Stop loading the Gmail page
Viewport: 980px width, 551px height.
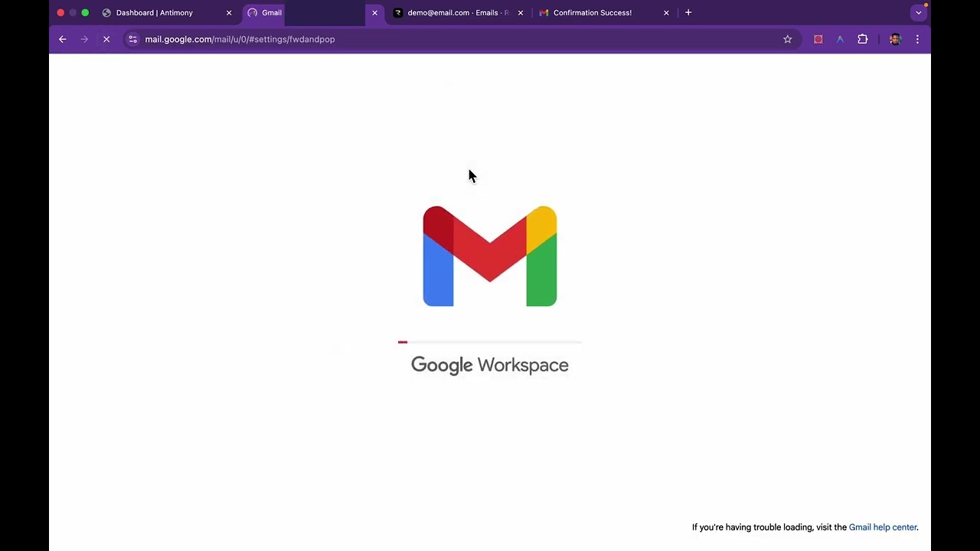[106, 39]
